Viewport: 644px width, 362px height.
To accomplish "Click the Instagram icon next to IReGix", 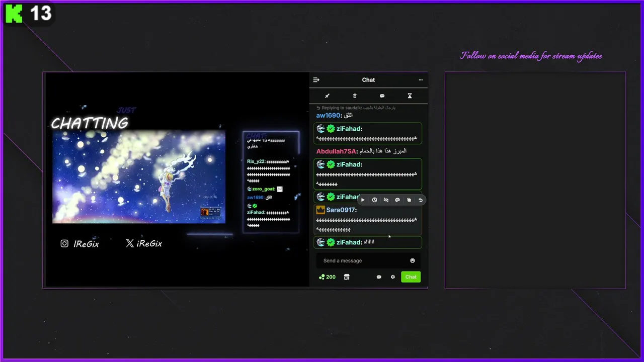I will pyautogui.click(x=64, y=243).
